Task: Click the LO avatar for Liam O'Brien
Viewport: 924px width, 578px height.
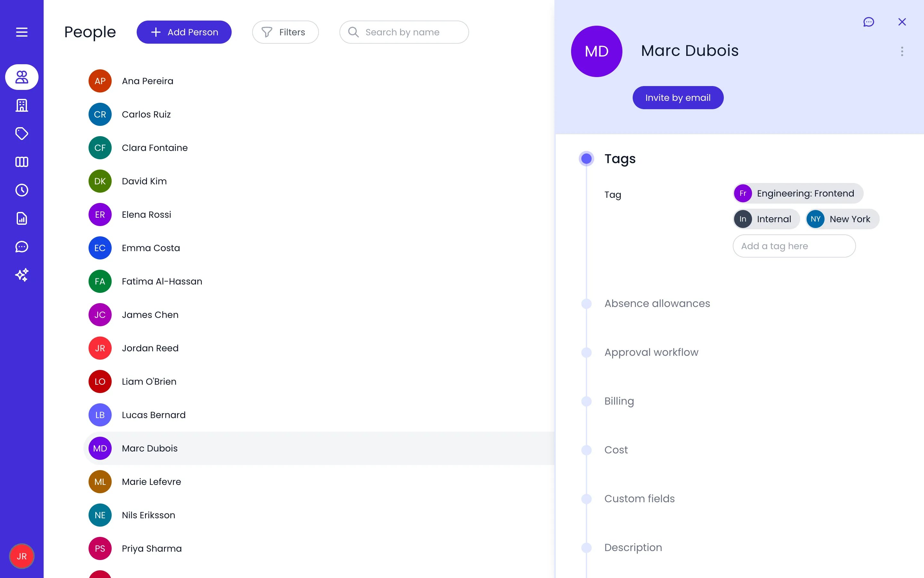Action: 100,381
